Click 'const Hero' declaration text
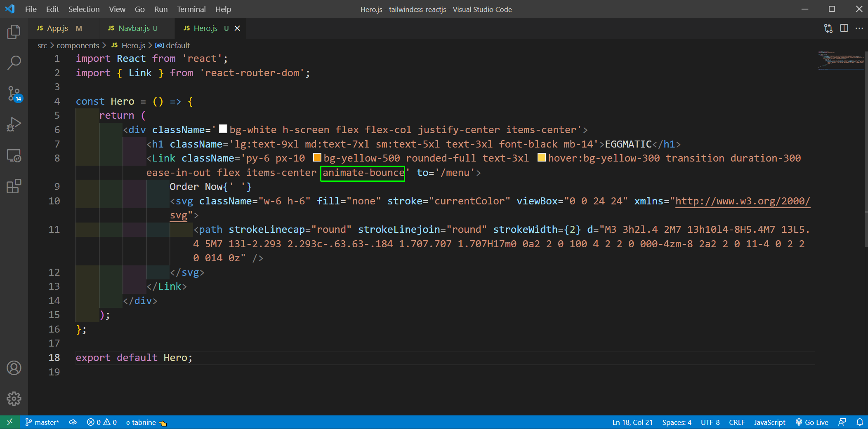 tap(105, 101)
